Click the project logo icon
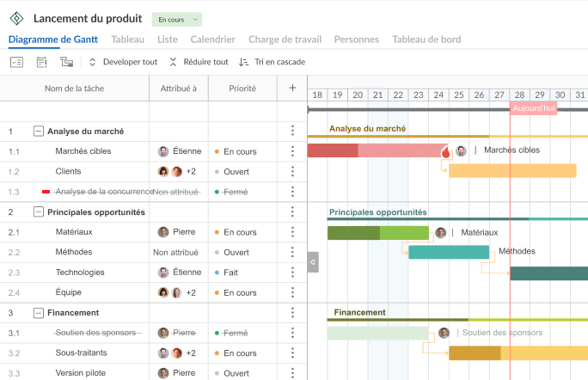Image resolution: width=588 pixels, height=380 pixels. coord(17,19)
